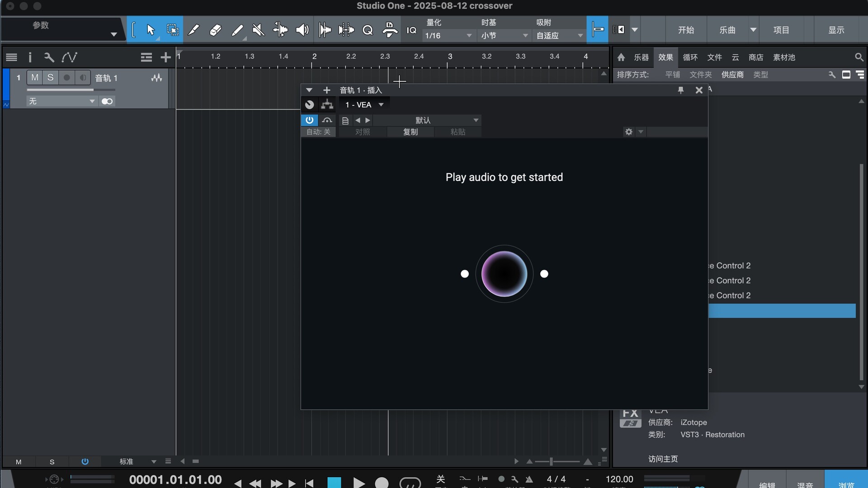Screen dimensions: 868x488
Task: Choose the Mute tool icon
Action: point(258,30)
